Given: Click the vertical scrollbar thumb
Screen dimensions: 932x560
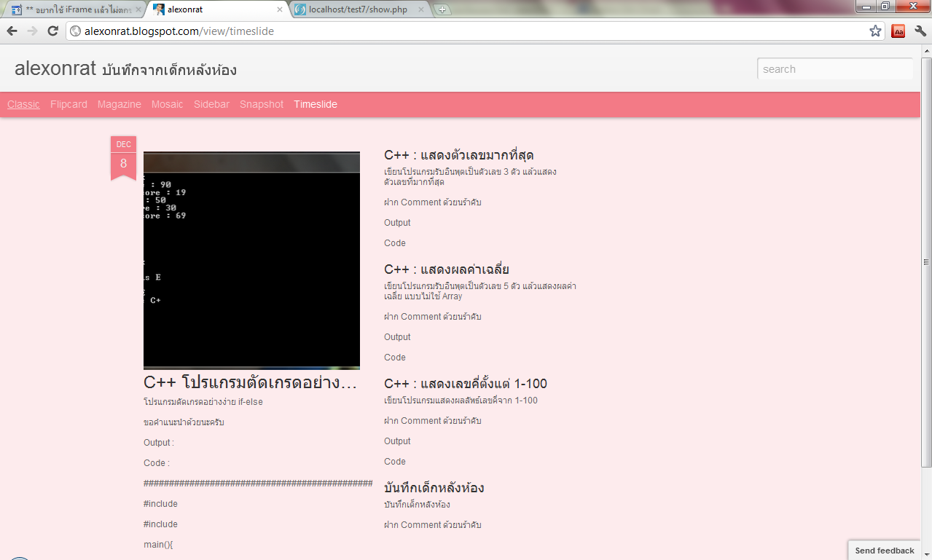Looking at the screenshot, I should pos(926,261).
